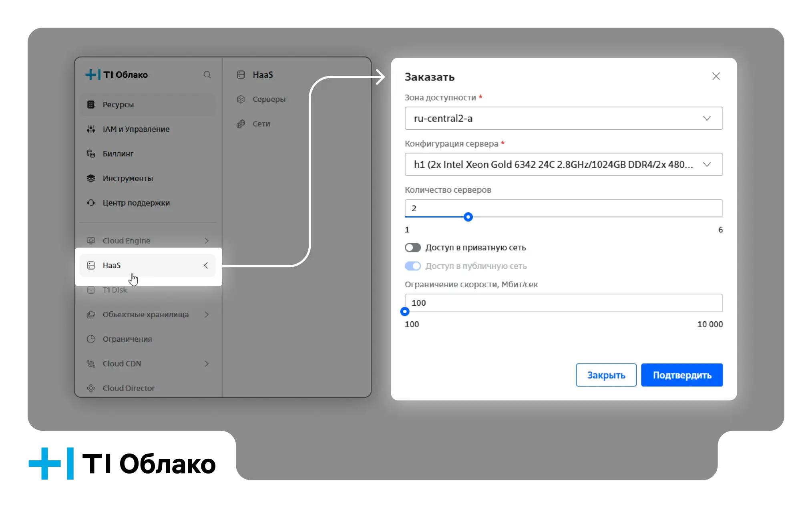This screenshot has width=812, height=508.
Task: Open Инструменты menu item
Action: pos(148,178)
